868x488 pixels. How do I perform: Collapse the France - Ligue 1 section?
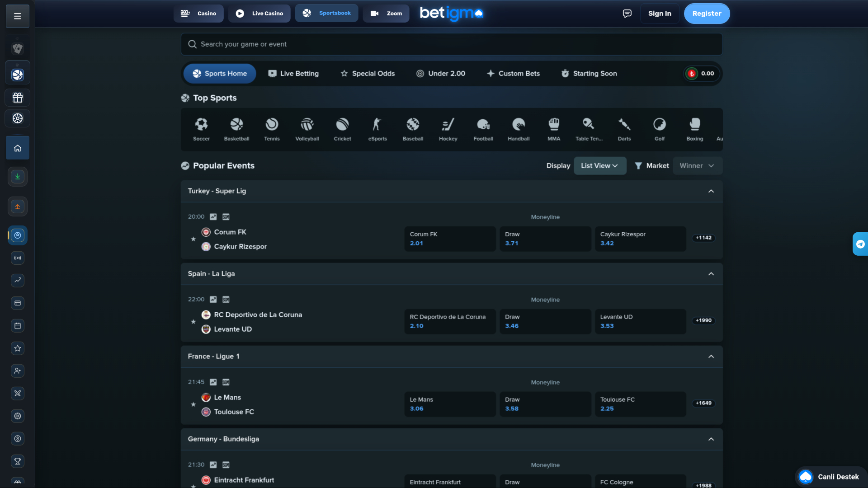click(711, 357)
